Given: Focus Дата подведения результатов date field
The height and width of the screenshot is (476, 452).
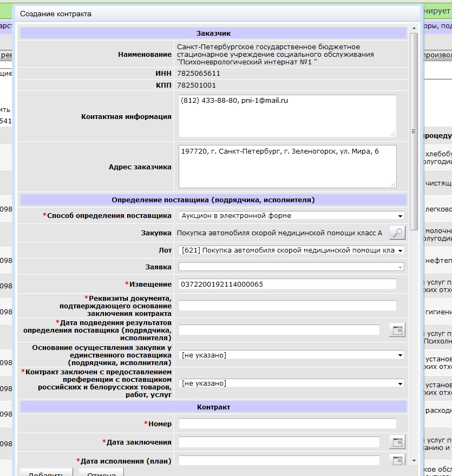Looking at the screenshot, I should click(x=279, y=330).
